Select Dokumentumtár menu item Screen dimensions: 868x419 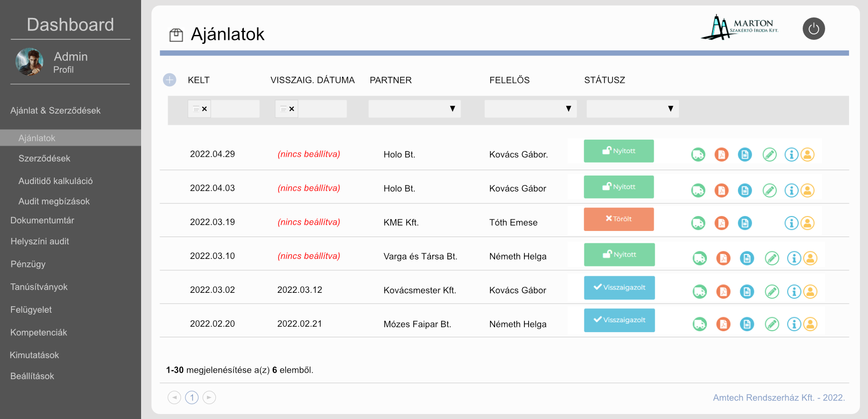pyautogui.click(x=42, y=220)
